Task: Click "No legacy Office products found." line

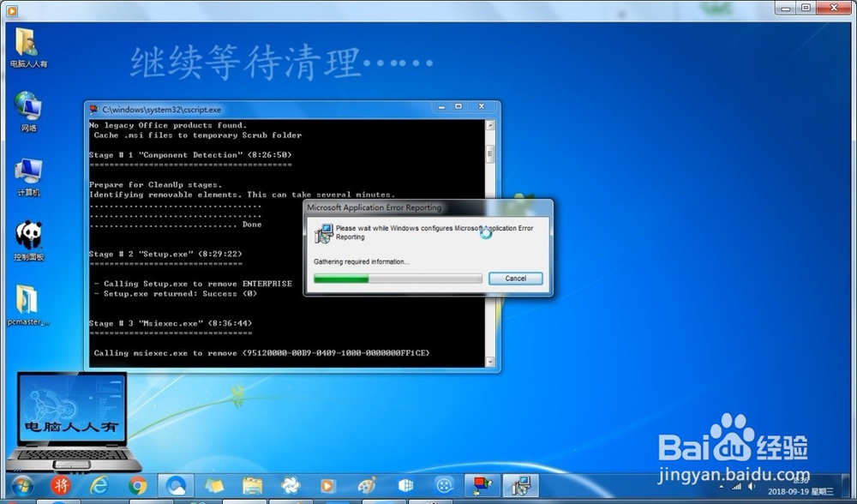Action: tap(168, 125)
